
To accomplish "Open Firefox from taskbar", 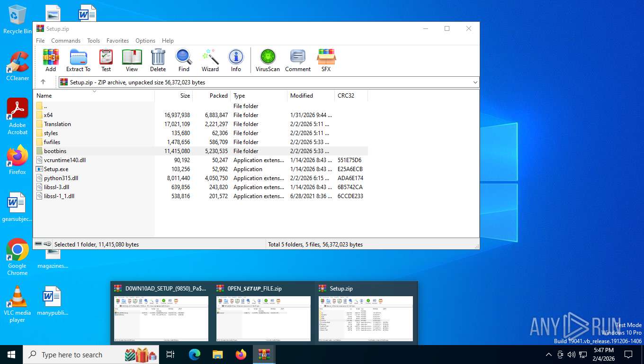I will click(x=241, y=355).
